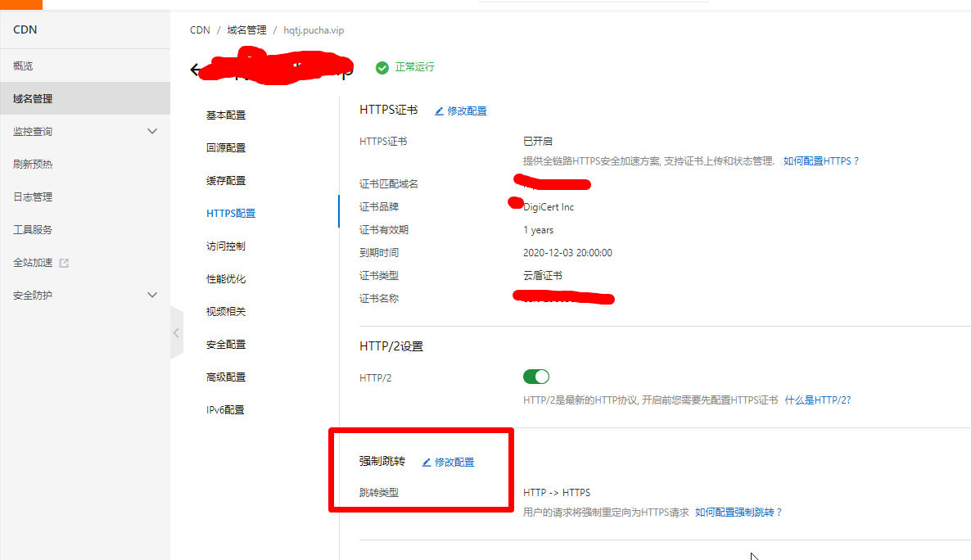Click pencil icon next to 强制跳转 heading
Image resolution: width=971 pixels, height=560 pixels.
427,463
